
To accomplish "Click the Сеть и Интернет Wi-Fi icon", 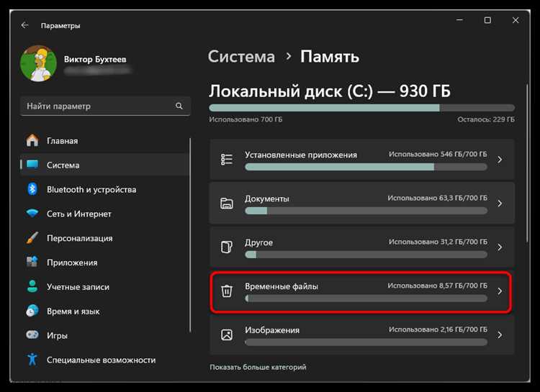I will (x=32, y=214).
